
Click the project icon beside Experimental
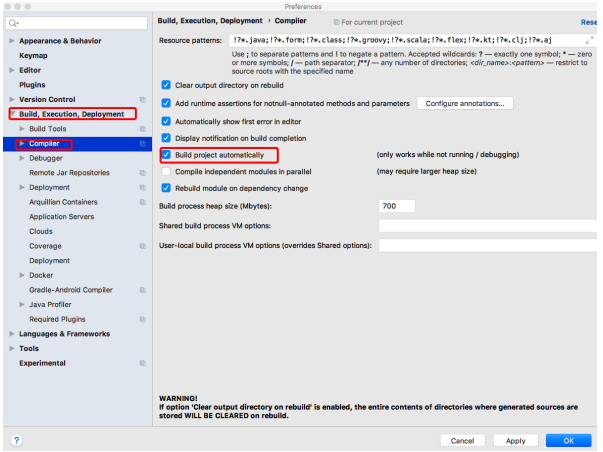(x=143, y=363)
